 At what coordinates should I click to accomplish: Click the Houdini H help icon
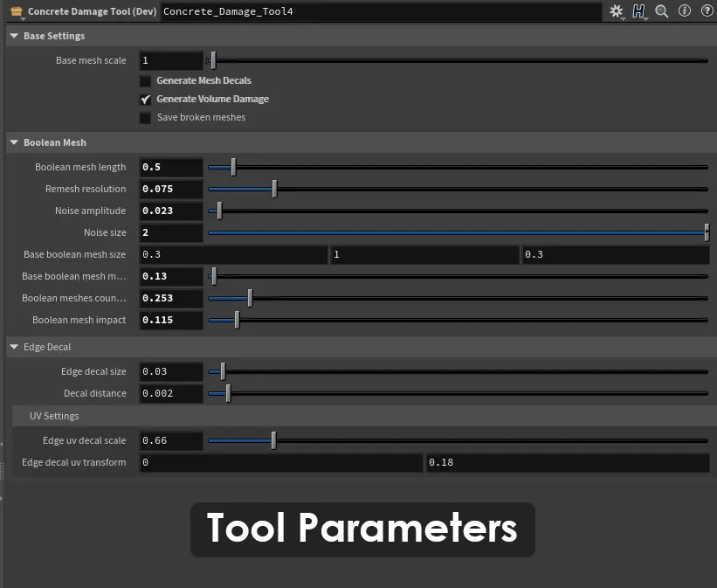[x=638, y=11]
